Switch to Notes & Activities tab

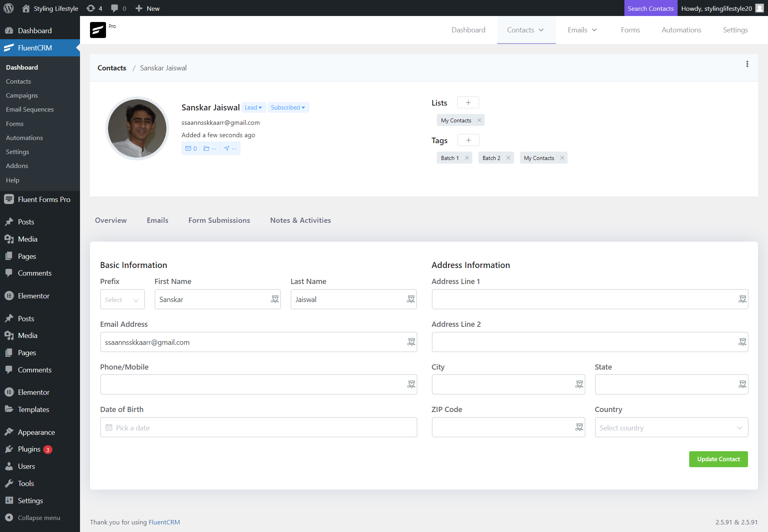pos(300,220)
